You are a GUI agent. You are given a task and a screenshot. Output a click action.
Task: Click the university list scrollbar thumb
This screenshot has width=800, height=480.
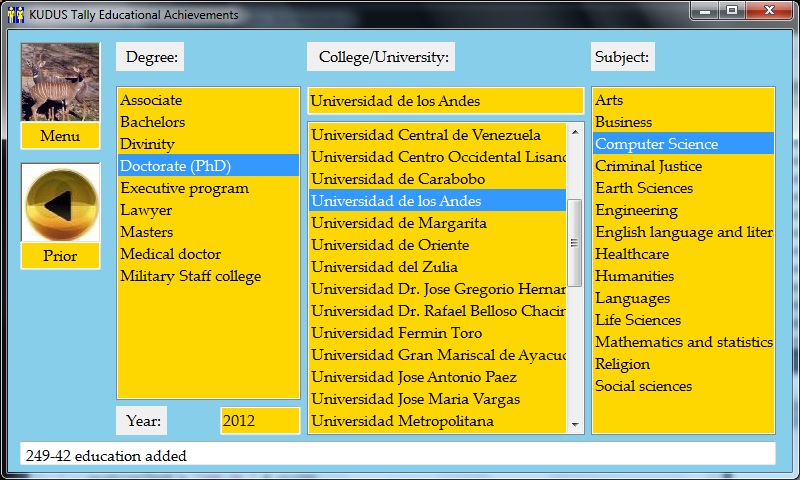click(x=575, y=242)
